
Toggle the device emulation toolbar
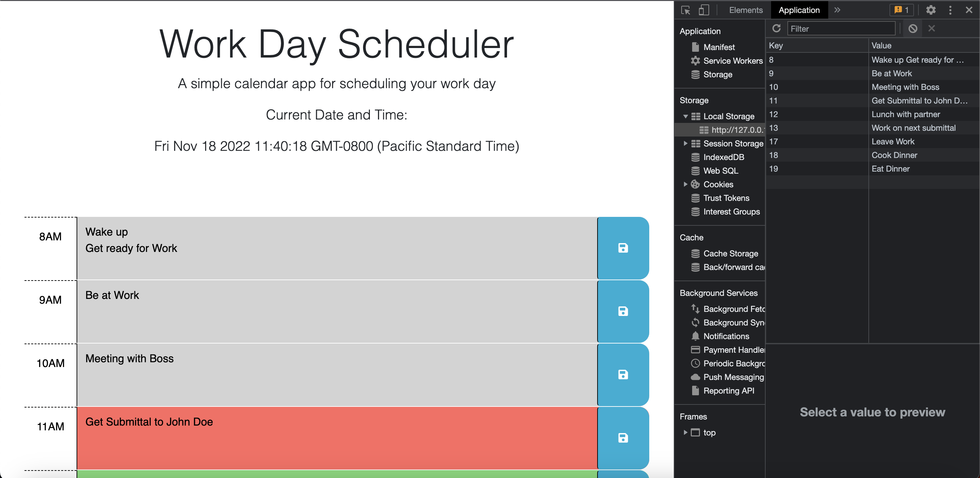[x=703, y=10]
